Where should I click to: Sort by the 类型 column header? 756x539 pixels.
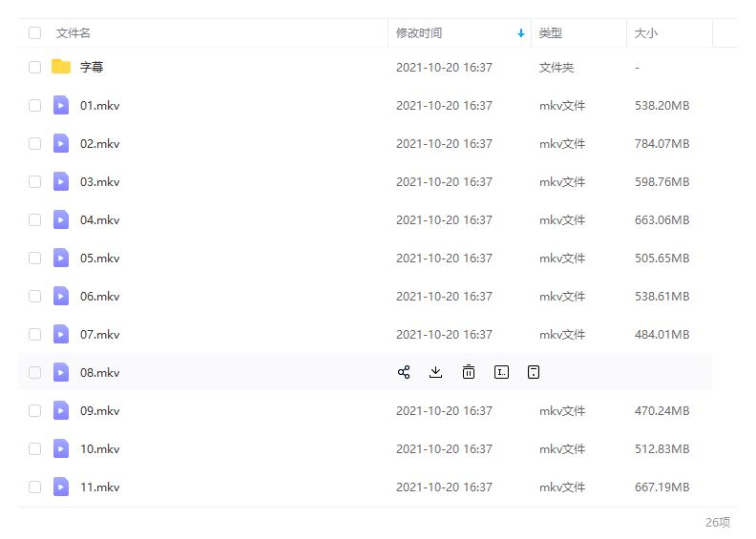[550, 32]
